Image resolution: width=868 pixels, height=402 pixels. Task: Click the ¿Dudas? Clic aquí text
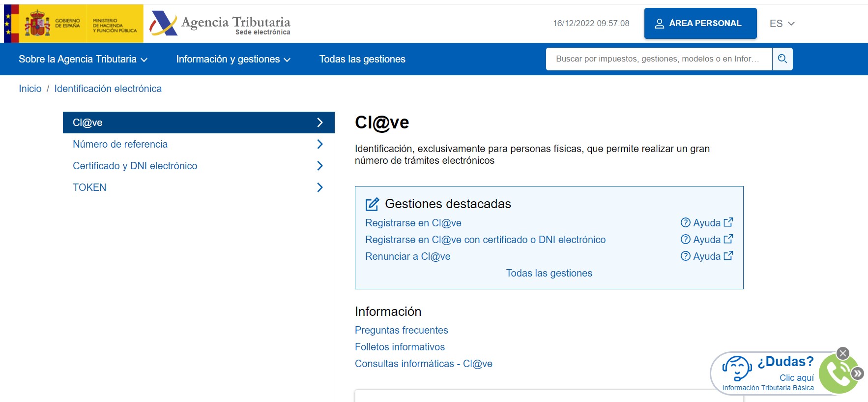pos(785,368)
